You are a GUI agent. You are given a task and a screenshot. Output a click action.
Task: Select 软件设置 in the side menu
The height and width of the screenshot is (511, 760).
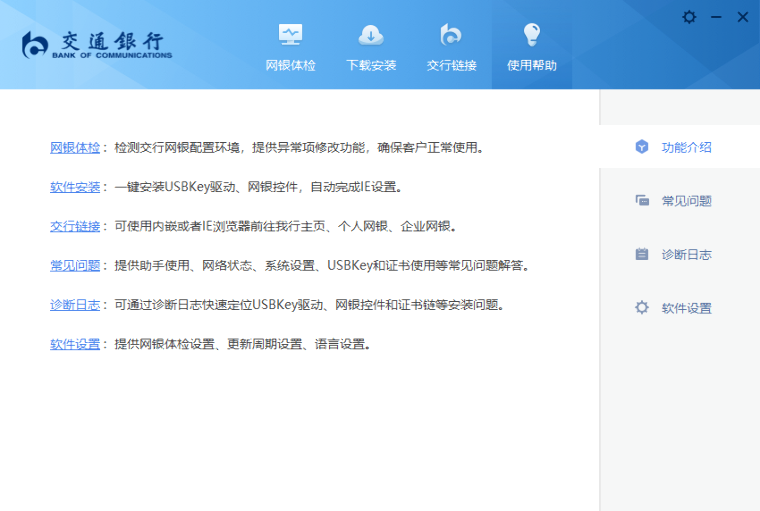click(686, 308)
